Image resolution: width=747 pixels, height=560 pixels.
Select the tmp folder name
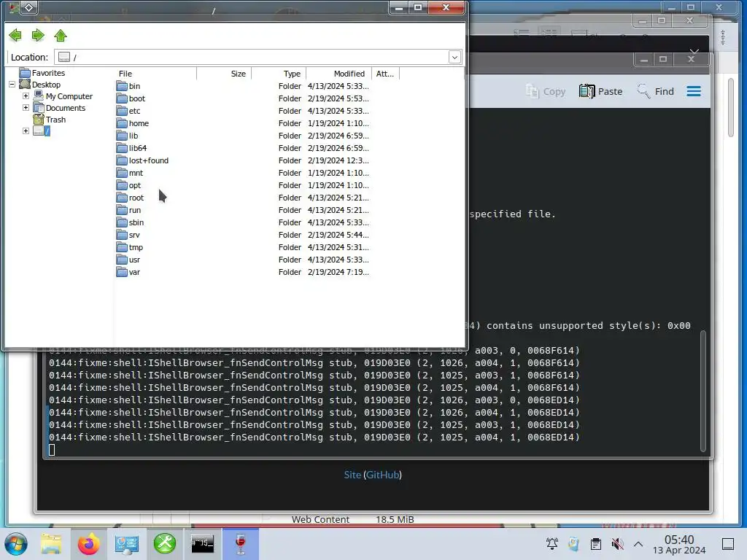(x=136, y=247)
